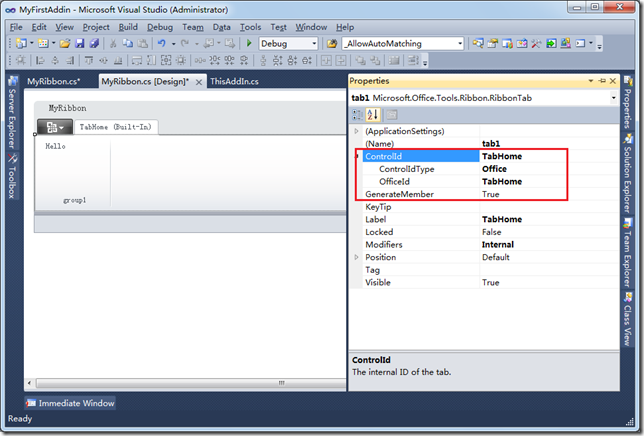This screenshot has width=644, height=436.
Task: Open the Server Explorer side tab
Action: [x=13, y=112]
